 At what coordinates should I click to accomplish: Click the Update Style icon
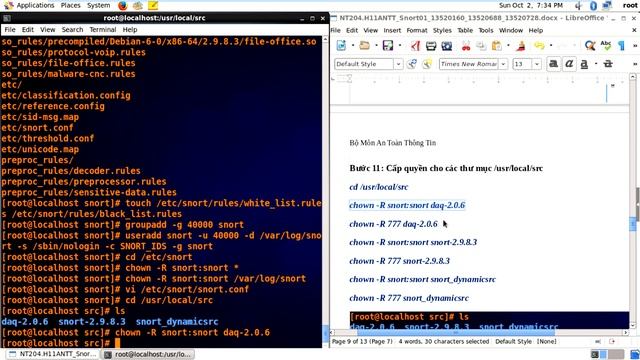pos(412,64)
